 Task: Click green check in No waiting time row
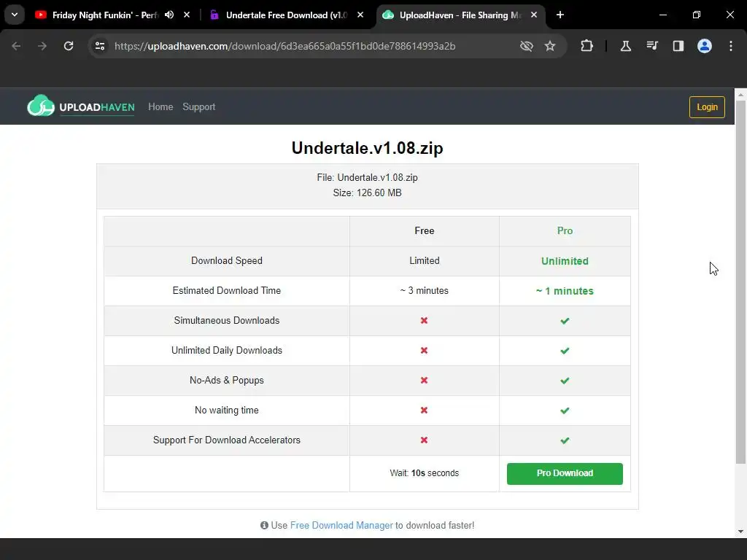click(x=565, y=411)
